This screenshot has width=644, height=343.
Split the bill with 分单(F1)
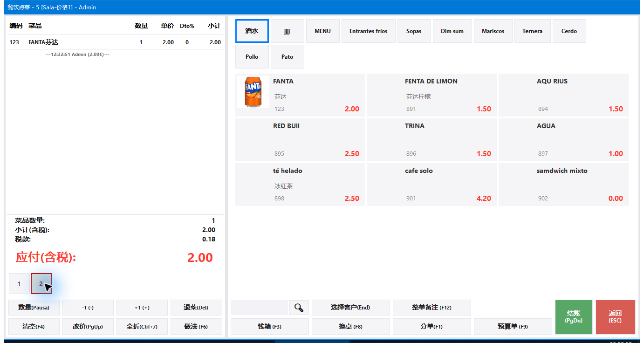pos(432,327)
